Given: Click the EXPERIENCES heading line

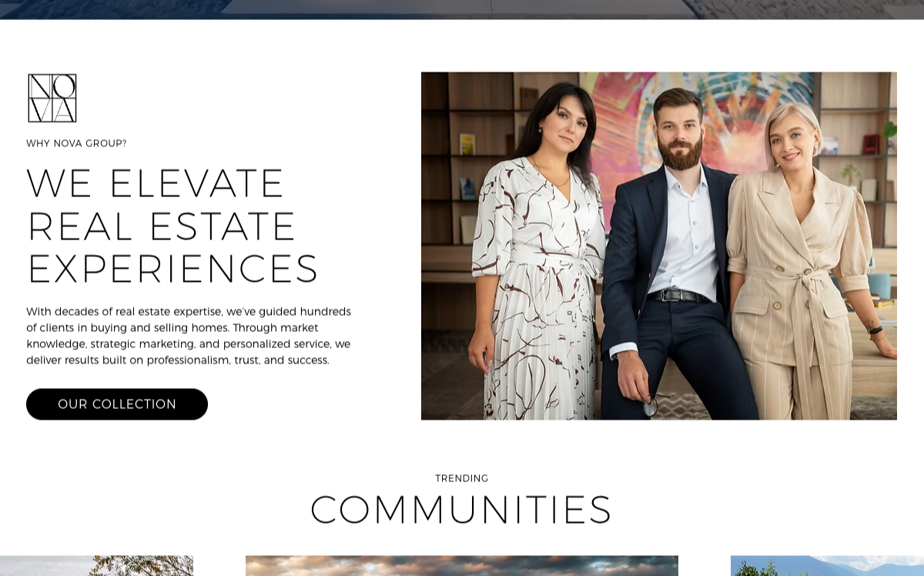Looking at the screenshot, I should [x=172, y=269].
